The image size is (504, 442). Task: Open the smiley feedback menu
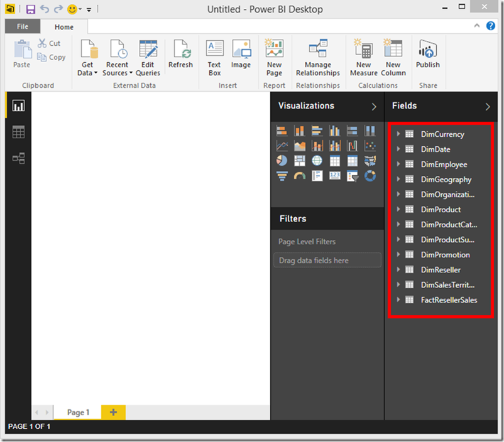click(74, 9)
